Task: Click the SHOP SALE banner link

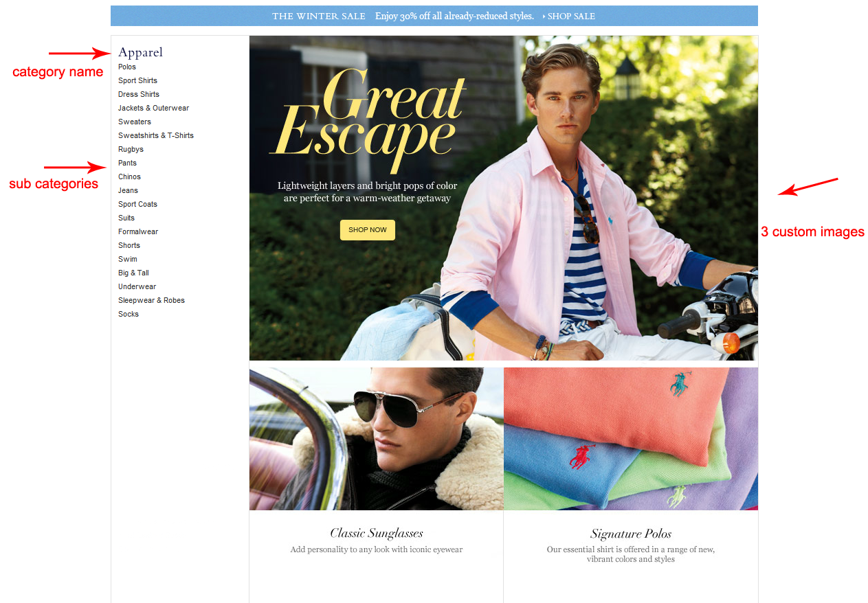Action: click(x=569, y=16)
